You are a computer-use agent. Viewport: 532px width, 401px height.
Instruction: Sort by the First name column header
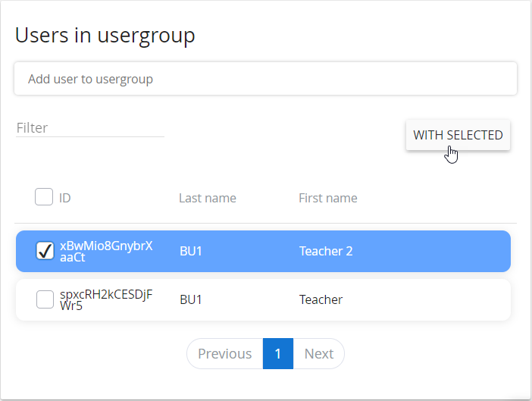(x=327, y=198)
